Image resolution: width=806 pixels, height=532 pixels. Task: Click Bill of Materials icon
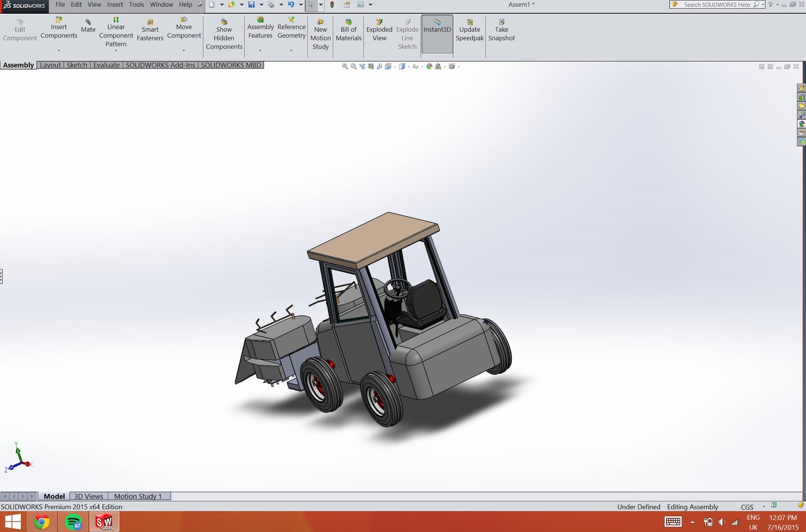(348, 22)
